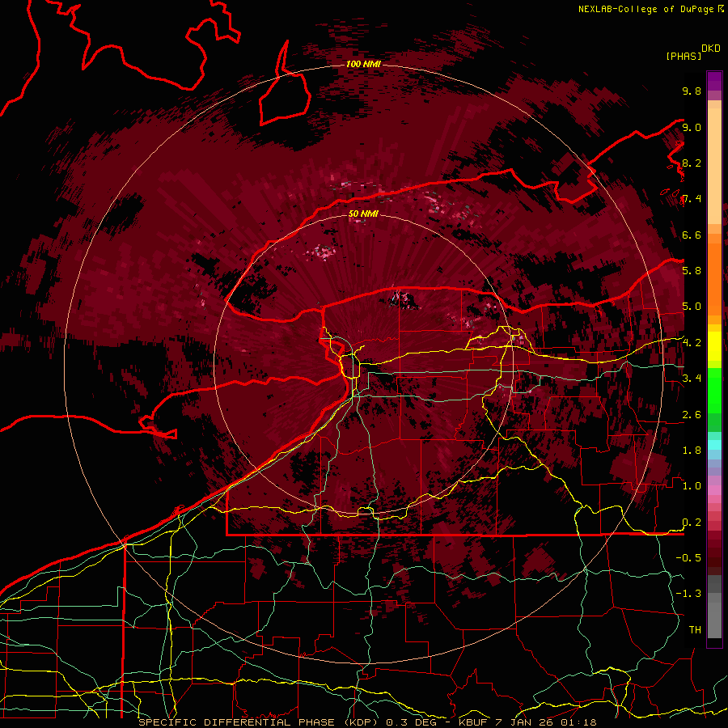Screen dimensions: 728x728
Task: Click the 6.6 value on the color scale
Action: click(692, 235)
